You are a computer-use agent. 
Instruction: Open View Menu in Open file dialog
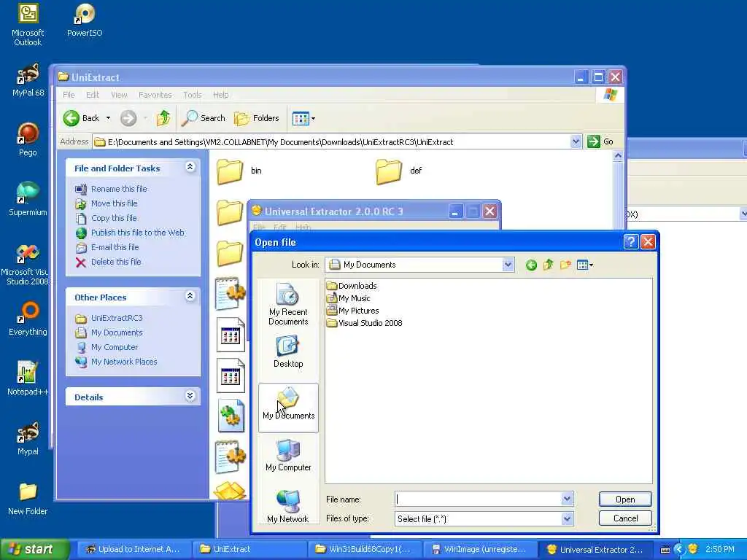coord(584,265)
